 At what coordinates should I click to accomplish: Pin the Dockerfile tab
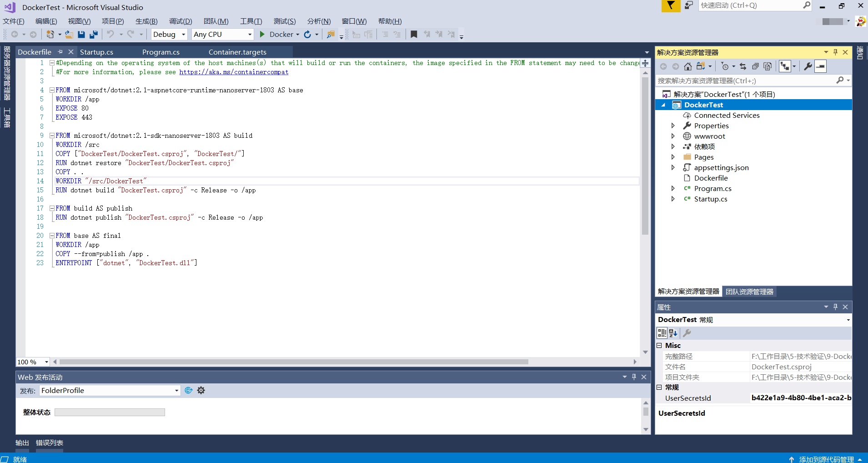(x=60, y=52)
